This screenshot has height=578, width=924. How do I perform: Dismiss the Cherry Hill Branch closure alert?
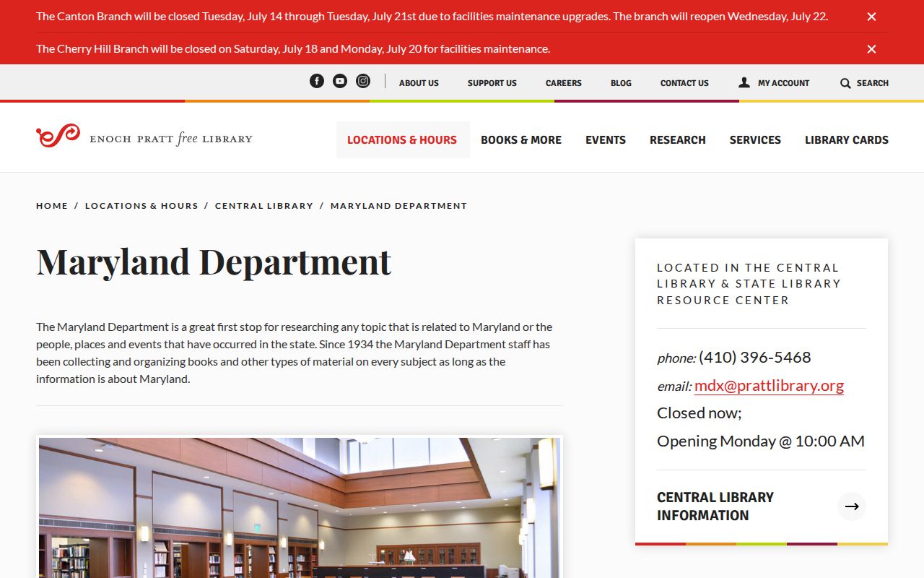coord(871,49)
